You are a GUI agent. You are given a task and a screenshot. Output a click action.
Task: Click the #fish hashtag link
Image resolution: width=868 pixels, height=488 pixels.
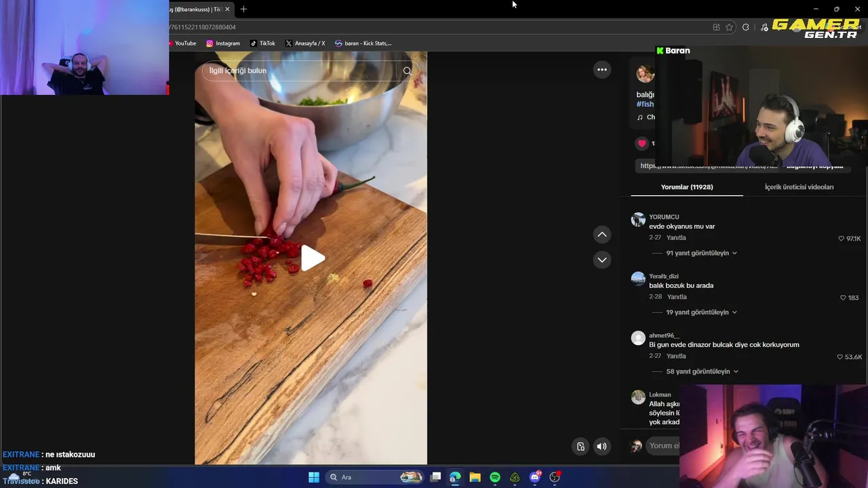coord(645,104)
